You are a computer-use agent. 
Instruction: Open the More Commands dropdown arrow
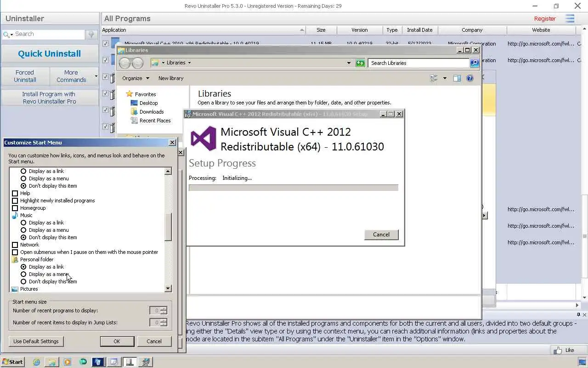click(x=96, y=76)
